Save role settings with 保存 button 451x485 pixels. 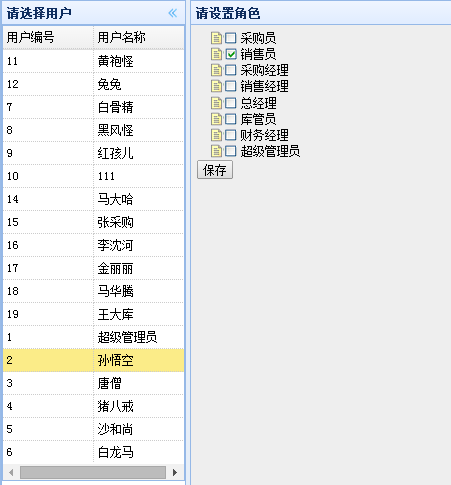[215, 170]
